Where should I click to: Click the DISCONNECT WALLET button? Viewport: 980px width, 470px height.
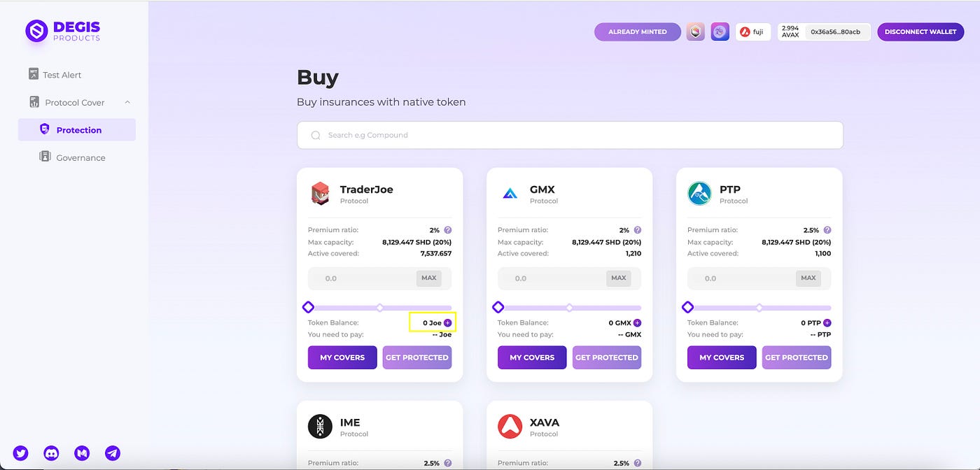(920, 31)
